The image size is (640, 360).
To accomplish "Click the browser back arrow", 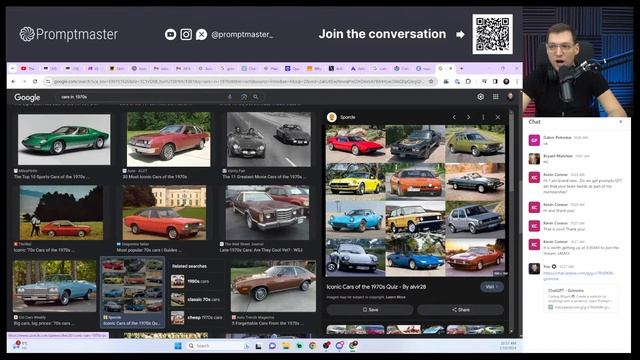I will [13, 82].
